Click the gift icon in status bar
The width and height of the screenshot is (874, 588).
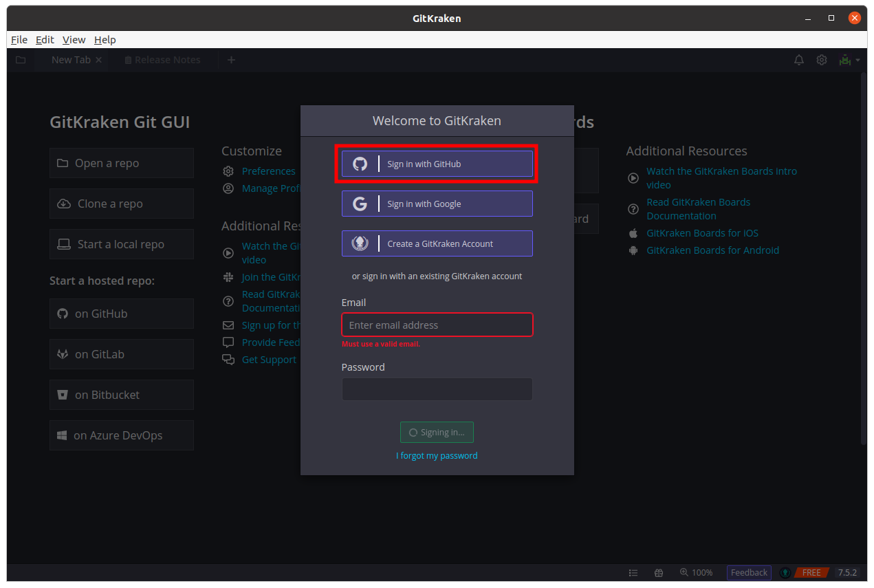[x=659, y=572]
